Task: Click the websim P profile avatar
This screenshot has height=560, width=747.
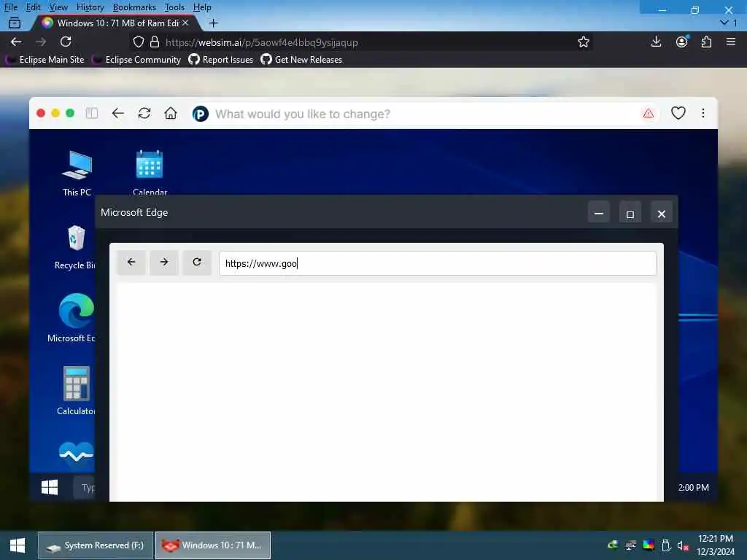Action: click(201, 114)
